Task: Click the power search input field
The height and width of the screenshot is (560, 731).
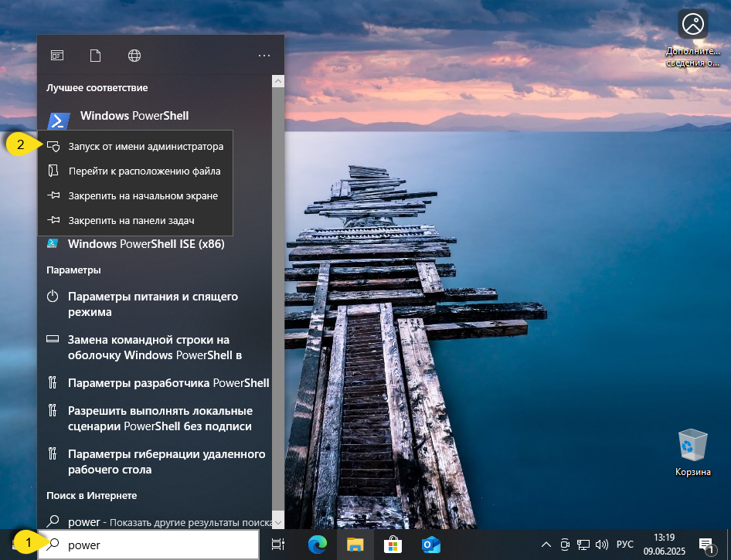Action: coord(147,545)
